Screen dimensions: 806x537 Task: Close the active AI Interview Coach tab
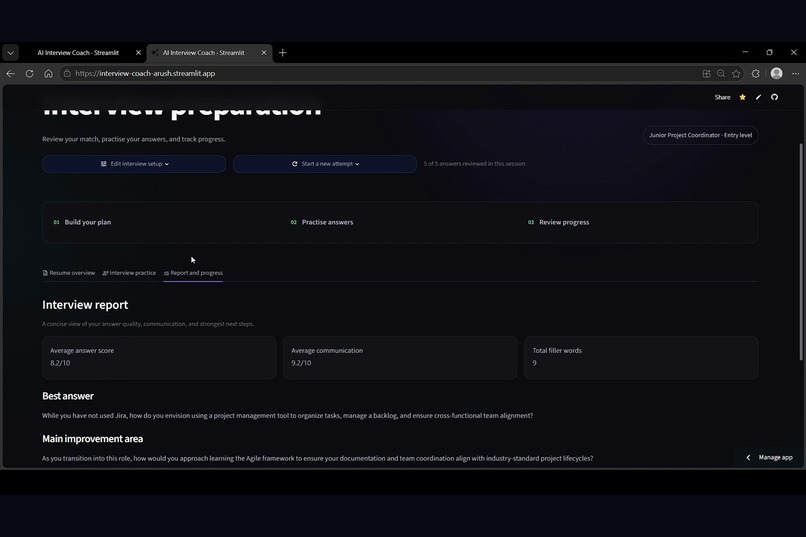click(264, 52)
